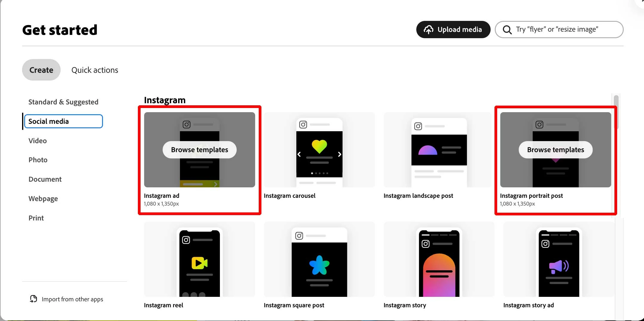The height and width of the screenshot is (321, 644).
Task: Click Import from other apps link
Action: 72,299
